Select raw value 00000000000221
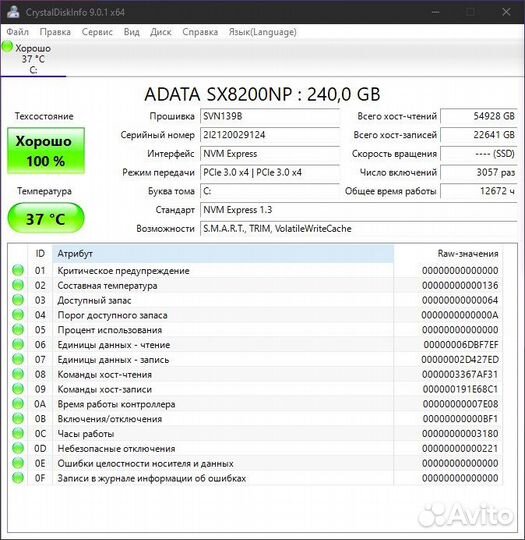The height and width of the screenshot is (540, 525). 460,448
